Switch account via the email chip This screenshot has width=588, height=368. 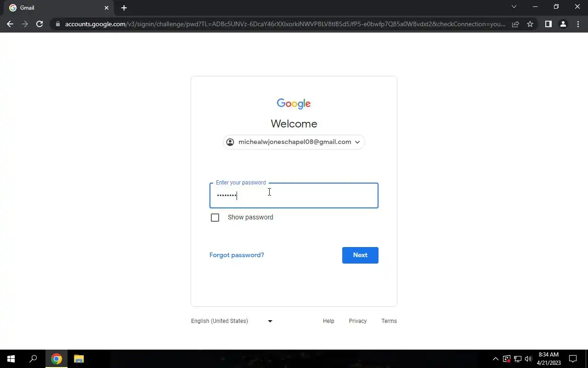pyautogui.click(x=294, y=142)
